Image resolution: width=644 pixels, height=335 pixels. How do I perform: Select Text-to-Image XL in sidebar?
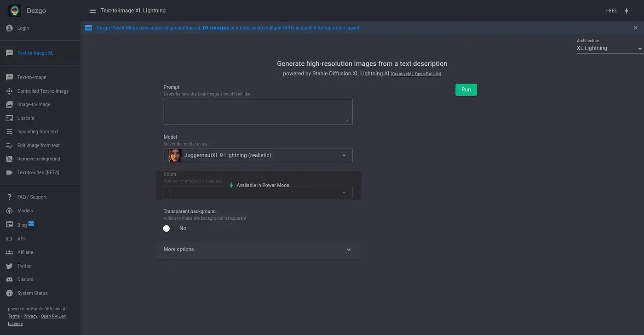40,53
